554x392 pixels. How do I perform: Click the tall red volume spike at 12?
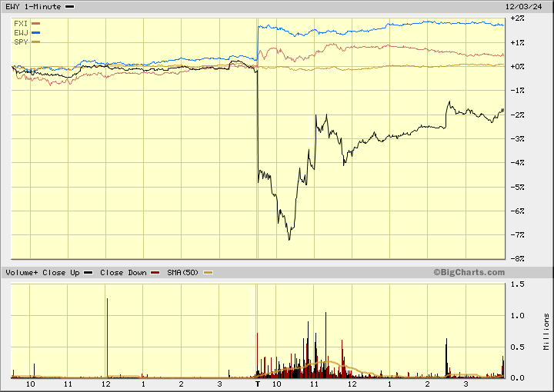(107, 338)
